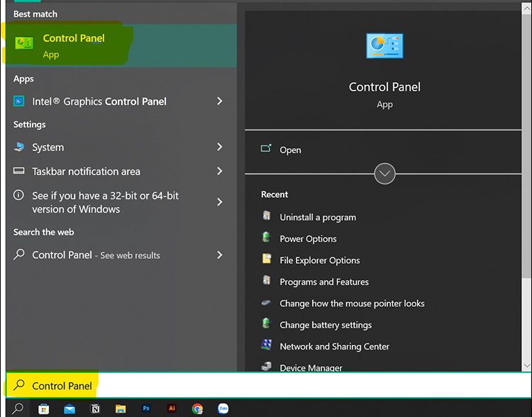Open Control Panel See web results
This screenshot has width=532, height=417.
[96, 255]
